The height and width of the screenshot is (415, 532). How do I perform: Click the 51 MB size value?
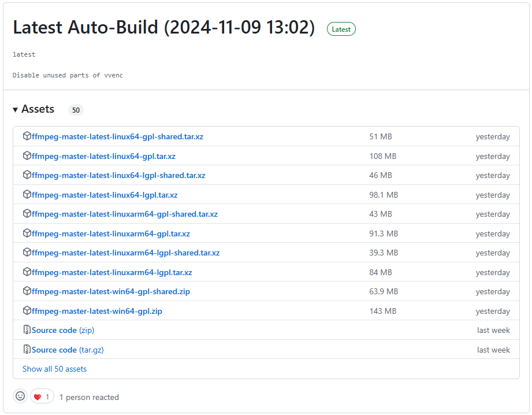click(x=381, y=136)
